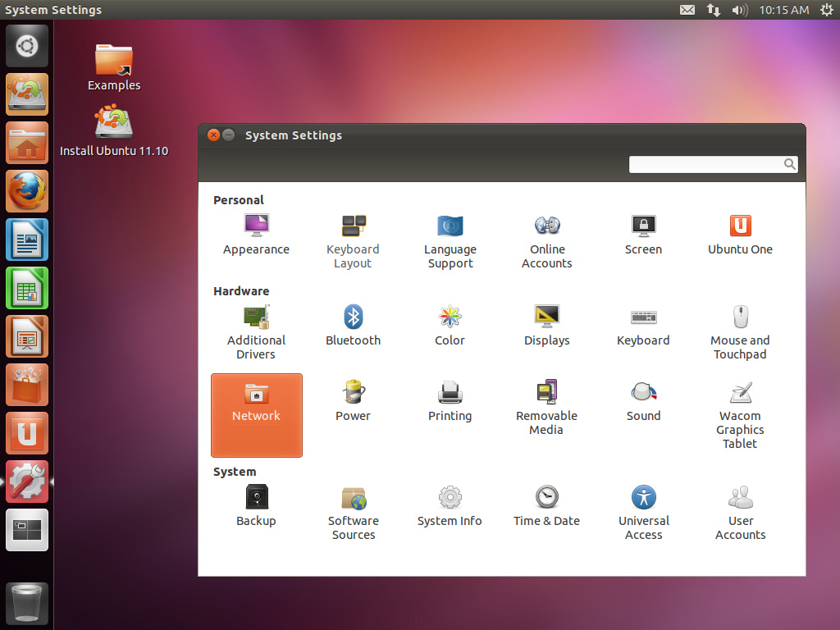Open Additional Drivers panel

pyautogui.click(x=256, y=332)
